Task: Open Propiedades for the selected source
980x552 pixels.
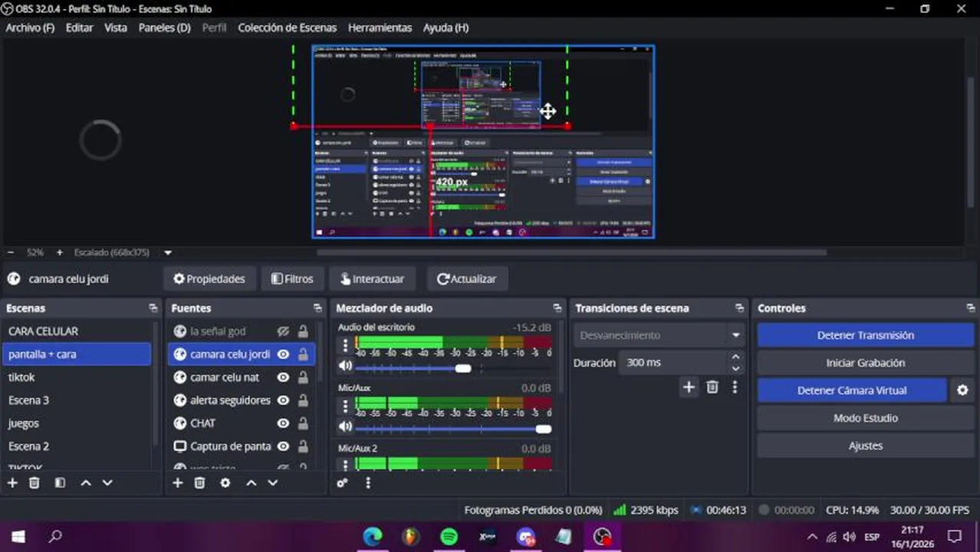Action: point(209,279)
